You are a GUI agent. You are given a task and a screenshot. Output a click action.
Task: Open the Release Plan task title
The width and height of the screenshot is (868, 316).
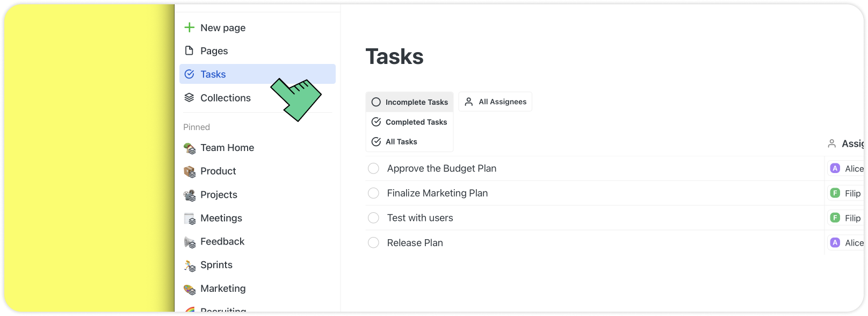tap(415, 243)
